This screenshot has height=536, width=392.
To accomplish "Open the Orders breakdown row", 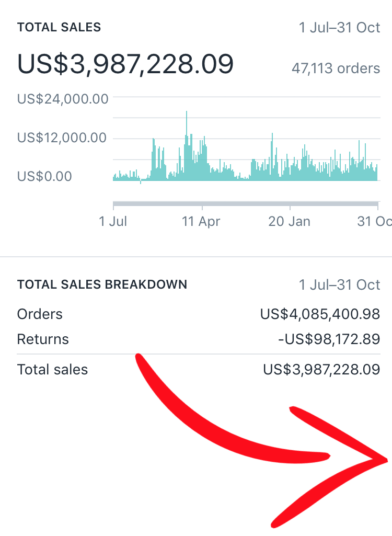I will pos(40,314).
